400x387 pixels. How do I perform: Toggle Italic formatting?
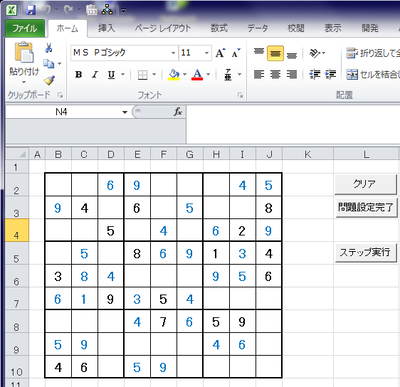[x=95, y=75]
